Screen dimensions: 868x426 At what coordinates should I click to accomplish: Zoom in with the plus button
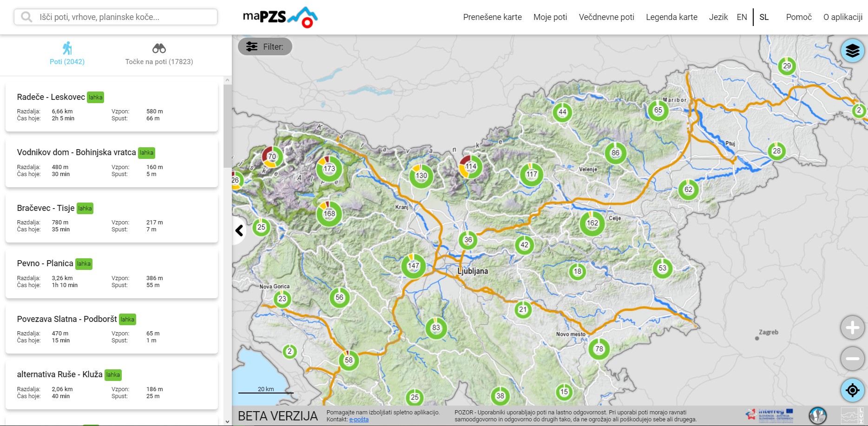[x=852, y=328]
